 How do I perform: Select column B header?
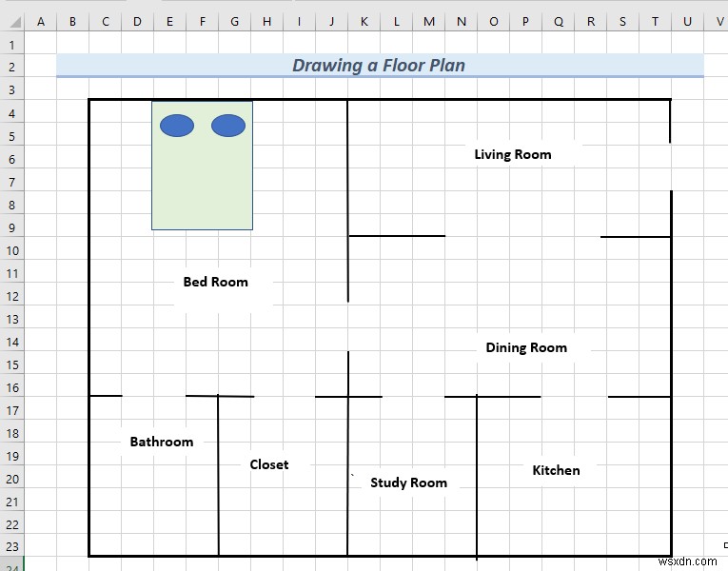coord(73,21)
